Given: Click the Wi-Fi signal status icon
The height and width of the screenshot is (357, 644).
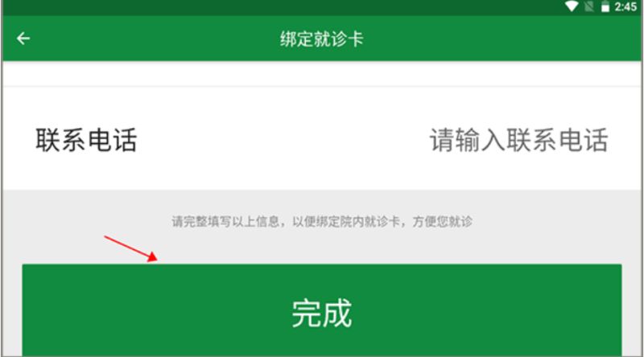Looking at the screenshot, I should point(572,6).
